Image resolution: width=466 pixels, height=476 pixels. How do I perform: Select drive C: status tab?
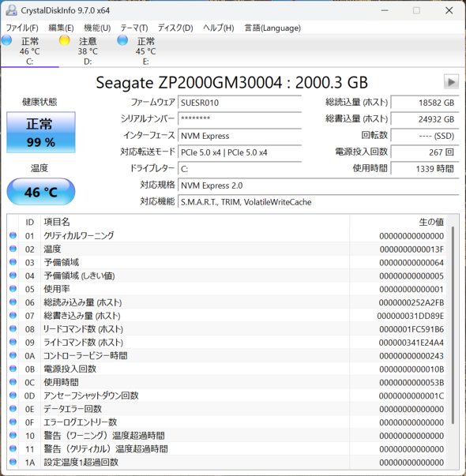tap(29, 51)
